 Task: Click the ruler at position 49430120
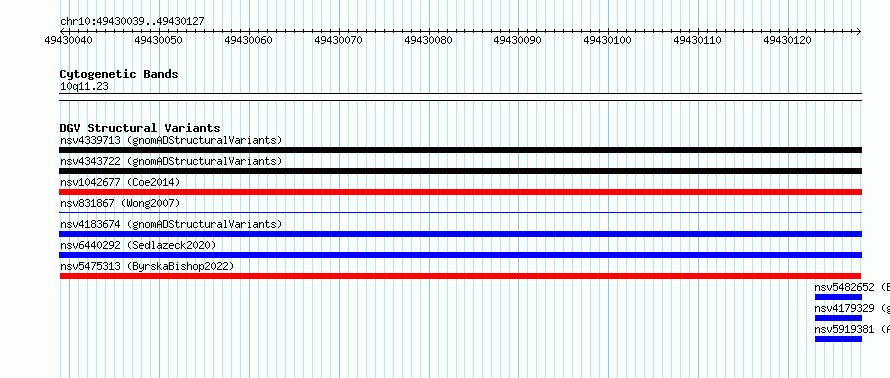(x=788, y=40)
